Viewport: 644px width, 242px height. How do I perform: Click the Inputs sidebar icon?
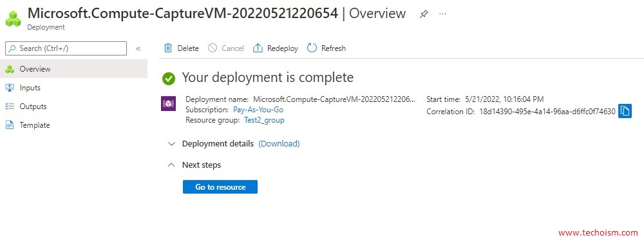pyautogui.click(x=10, y=88)
